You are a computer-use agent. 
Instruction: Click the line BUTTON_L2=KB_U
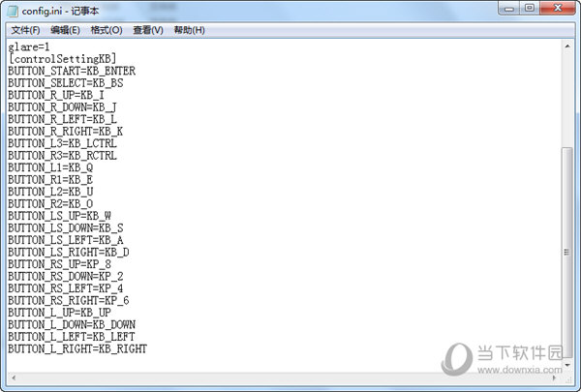pyautogui.click(x=50, y=192)
